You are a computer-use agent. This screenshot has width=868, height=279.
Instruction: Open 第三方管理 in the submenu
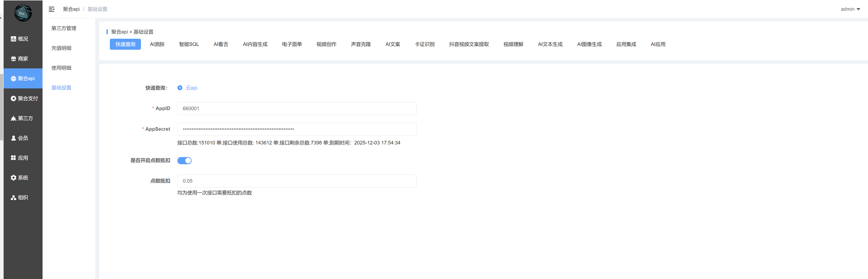[x=64, y=28]
